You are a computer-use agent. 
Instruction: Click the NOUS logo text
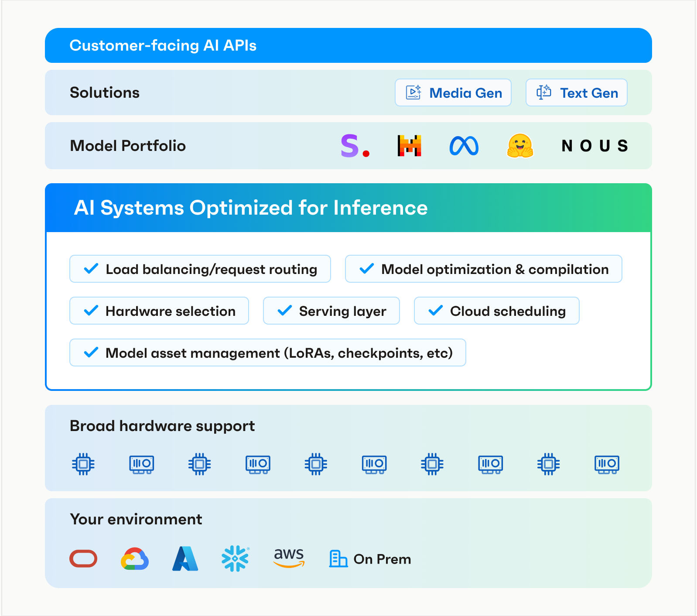coord(594,146)
